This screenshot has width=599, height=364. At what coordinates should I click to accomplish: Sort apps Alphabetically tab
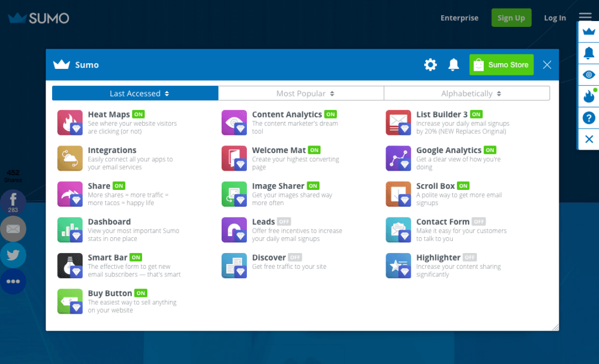[x=467, y=93]
